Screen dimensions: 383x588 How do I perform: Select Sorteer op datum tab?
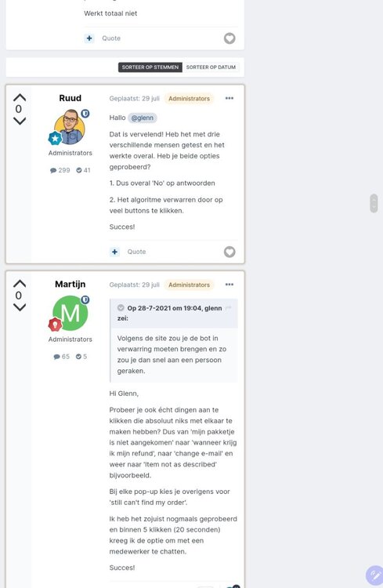pyautogui.click(x=211, y=67)
